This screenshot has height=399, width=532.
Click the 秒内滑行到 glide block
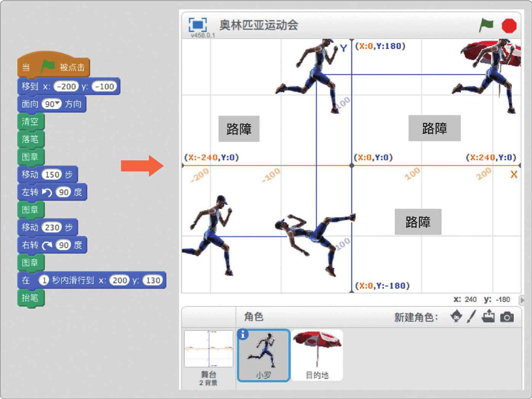[x=92, y=280]
